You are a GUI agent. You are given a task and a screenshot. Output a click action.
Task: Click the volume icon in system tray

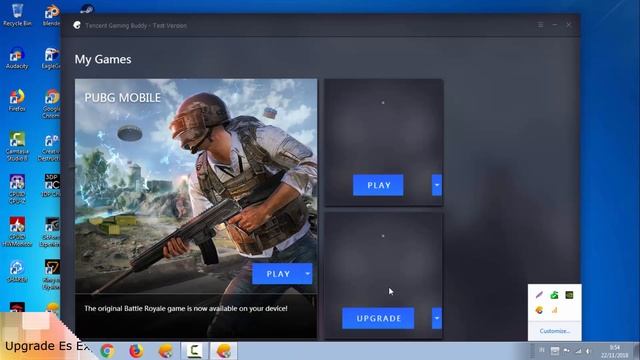[589, 351]
